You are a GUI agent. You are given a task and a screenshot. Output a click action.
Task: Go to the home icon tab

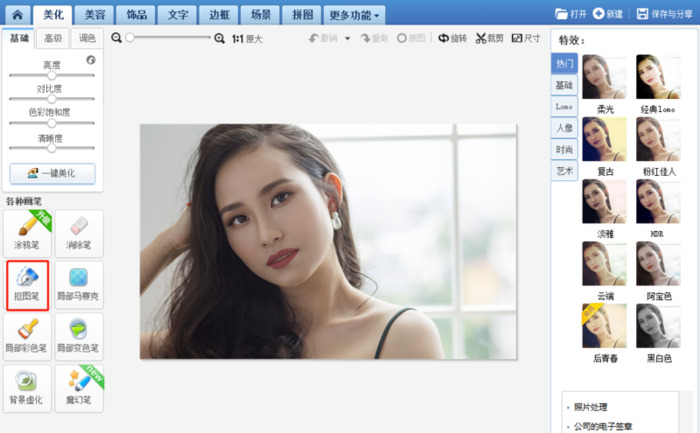pyautogui.click(x=17, y=15)
